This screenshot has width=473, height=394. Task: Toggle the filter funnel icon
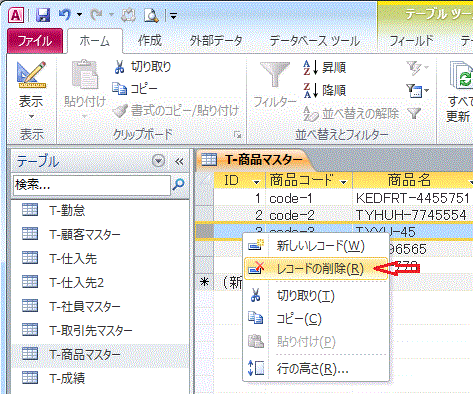[x=414, y=114]
